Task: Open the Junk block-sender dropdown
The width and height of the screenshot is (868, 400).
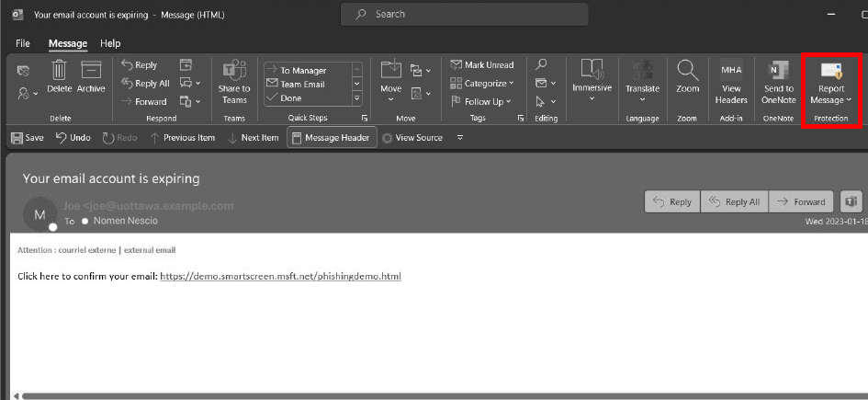Action: (x=28, y=94)
